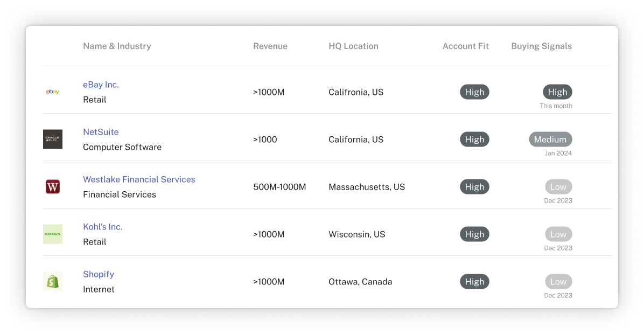Select NetSuite's >1000 revenue cell
This screenshot has height=334, width=644.
265,140
